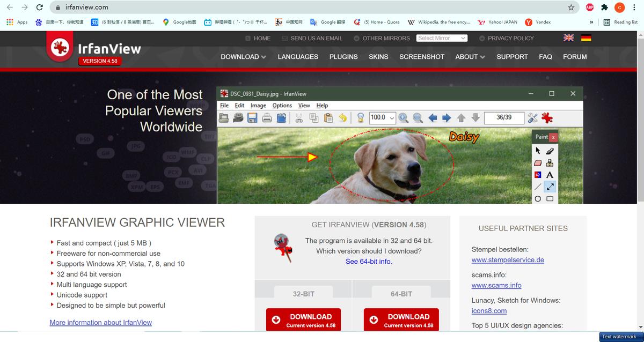
Task: Go to the PLUGINS menu item
Action: 343,57
